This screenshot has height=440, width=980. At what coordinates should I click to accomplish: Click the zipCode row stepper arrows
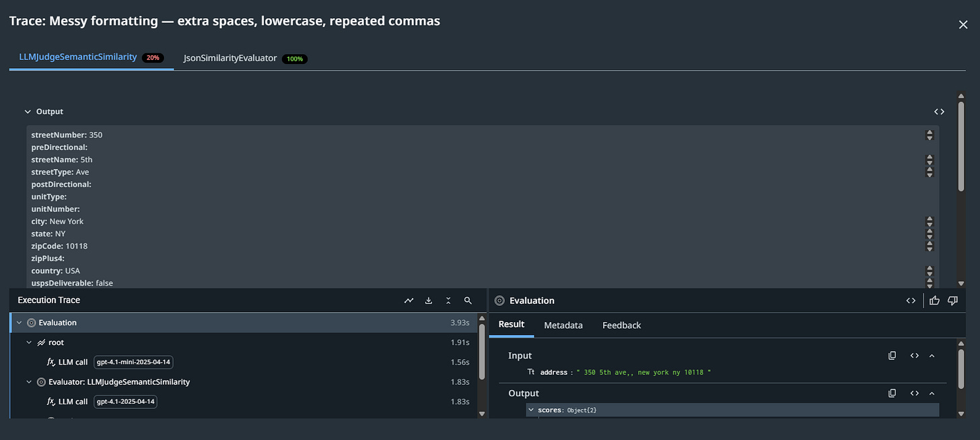930,246
